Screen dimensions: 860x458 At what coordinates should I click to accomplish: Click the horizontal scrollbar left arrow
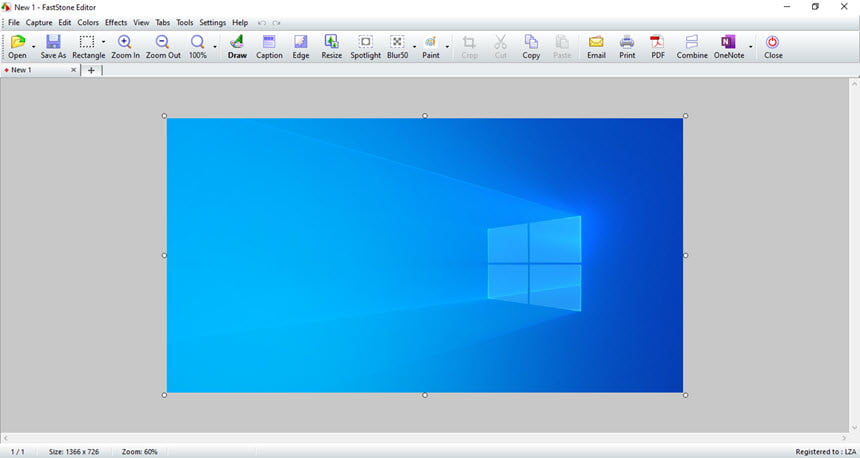pos(5,438)
